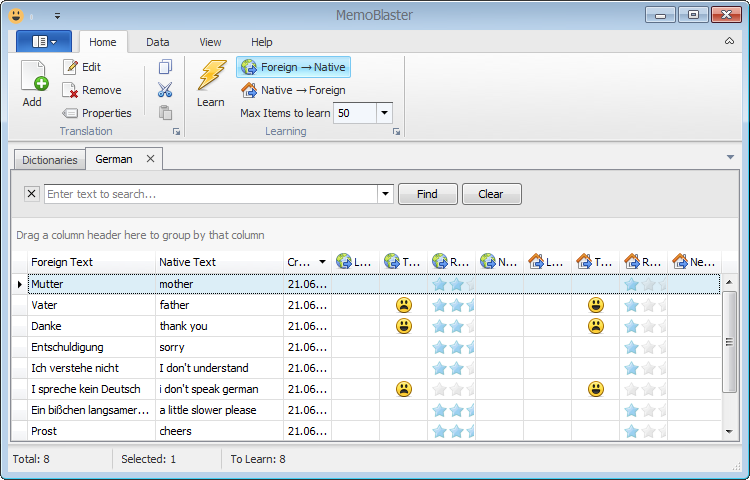Sort by the Native Text column header
Viewport: 750px width, 480px height.
pyautogui.click(x=220, y=262)
